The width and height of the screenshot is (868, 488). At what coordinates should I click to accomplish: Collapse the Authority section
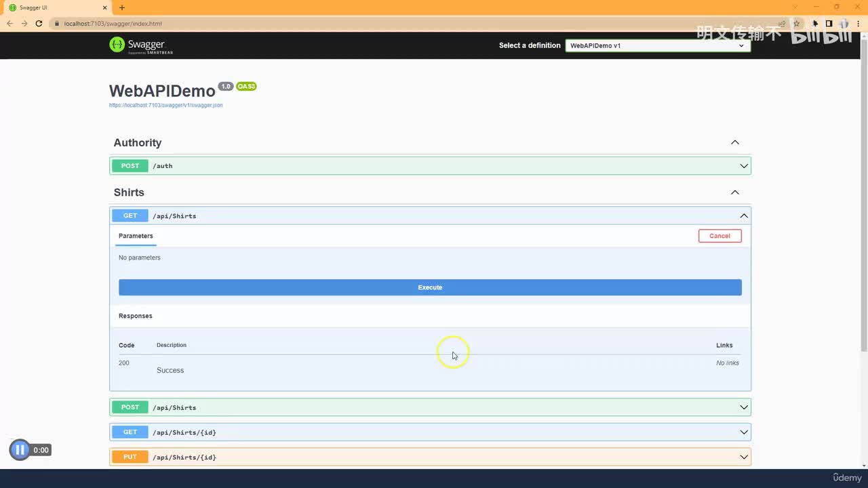pos(734,142)
